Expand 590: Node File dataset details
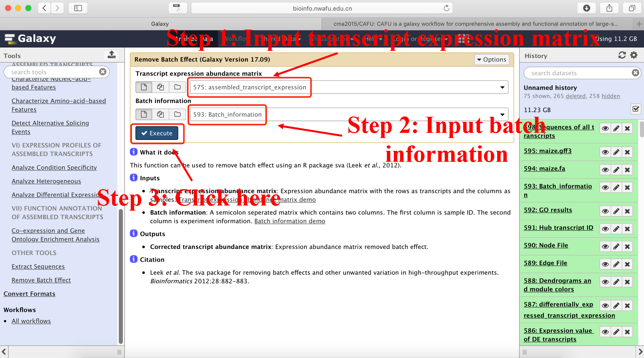Image resolution: width=644 pixels, height=358 pixels. [546, 245]
